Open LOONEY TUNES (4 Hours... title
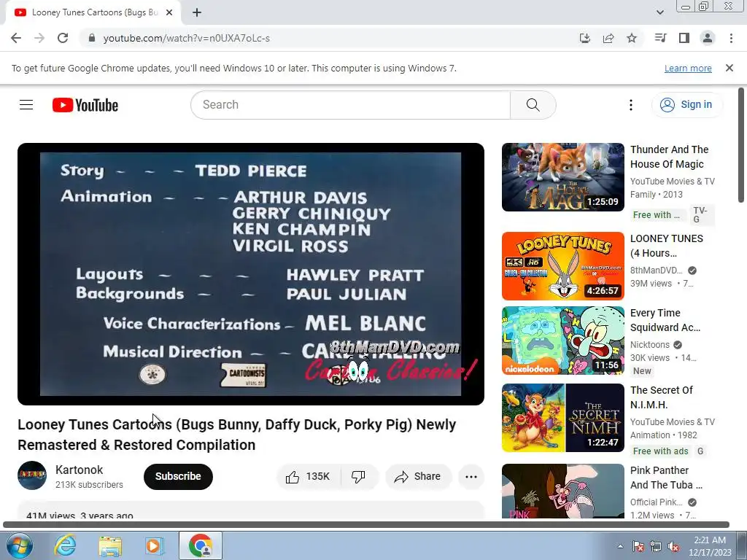The height and width of the screenshot is (560, 747). pos(667,246)
